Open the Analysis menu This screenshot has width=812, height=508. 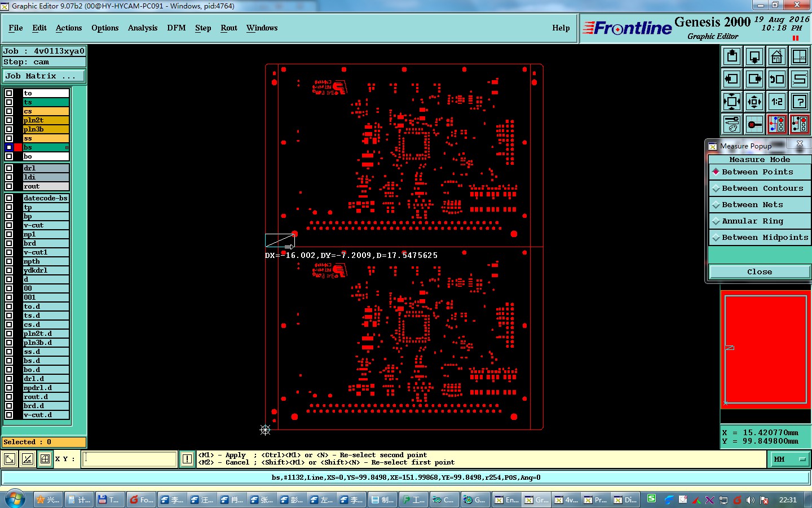click(143, 28)
